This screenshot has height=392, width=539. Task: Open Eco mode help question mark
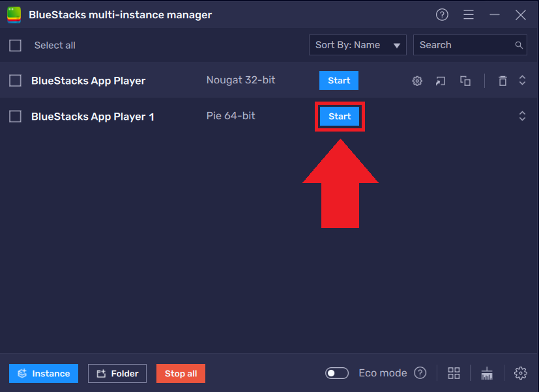420,372
